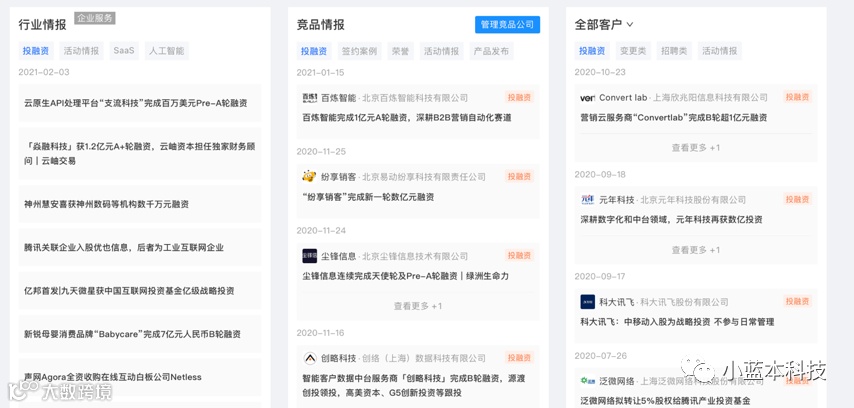Screen dimensions: 854x408
Task: Click the Convert lab company logo
Action: coord(588,98)
